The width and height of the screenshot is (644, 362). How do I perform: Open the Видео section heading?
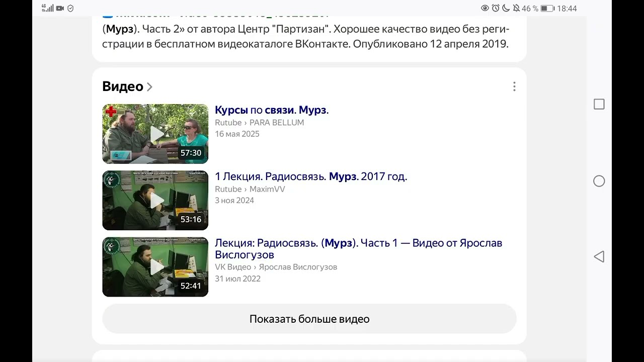click(x=123, y=86)
